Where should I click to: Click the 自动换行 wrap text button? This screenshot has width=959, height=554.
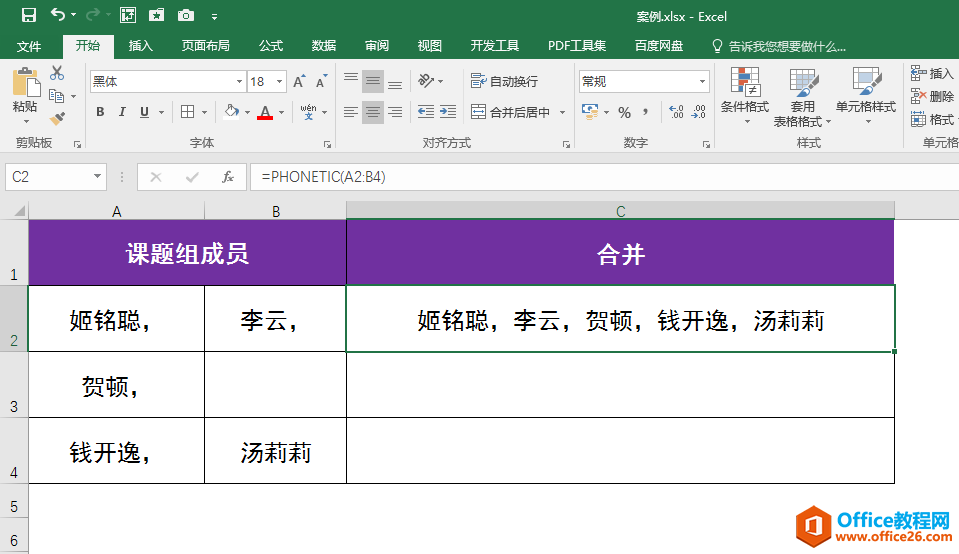click(505, 81)
